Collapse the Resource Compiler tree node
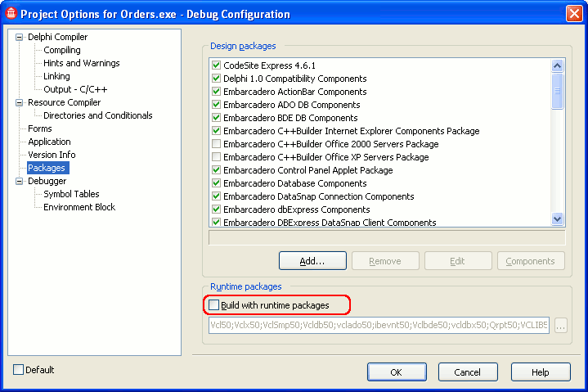The height and width of the screenshot is (392, 588). point(20,102)
